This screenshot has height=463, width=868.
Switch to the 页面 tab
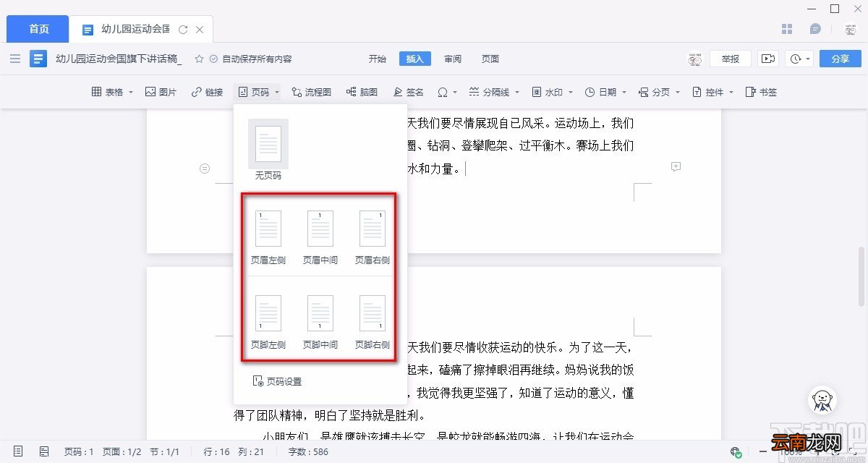pos(490,59)
